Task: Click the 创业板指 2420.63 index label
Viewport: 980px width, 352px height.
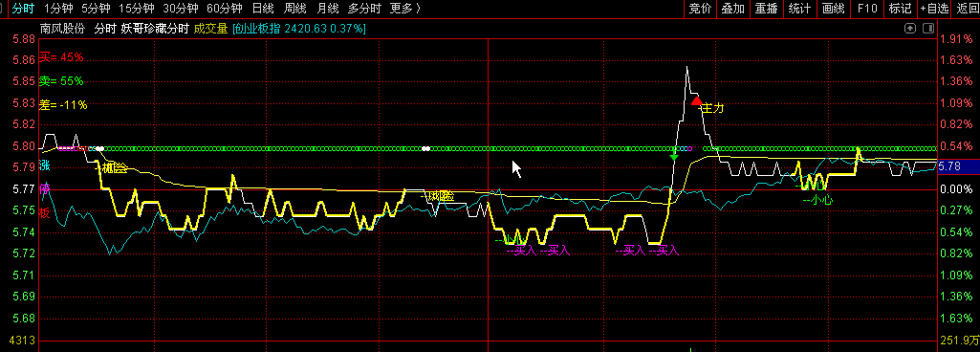Action: point(298,29)
